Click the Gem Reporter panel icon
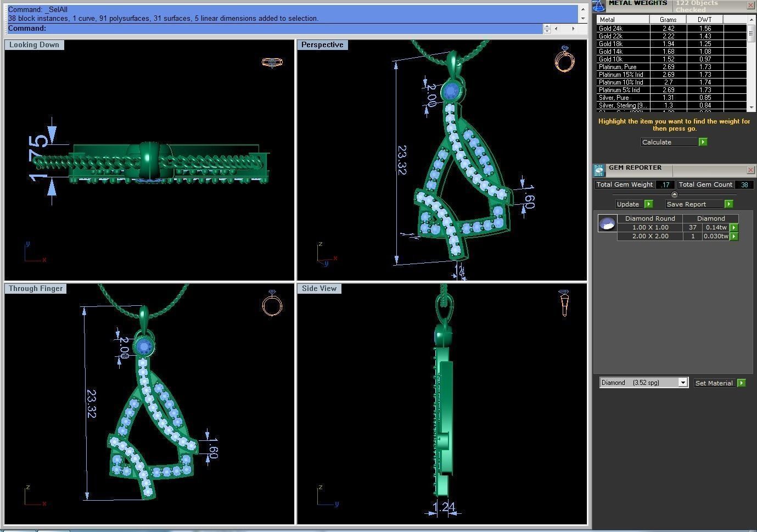Viewport: 757px width, 532px height. pyautogui.click(x=599, y=170)
